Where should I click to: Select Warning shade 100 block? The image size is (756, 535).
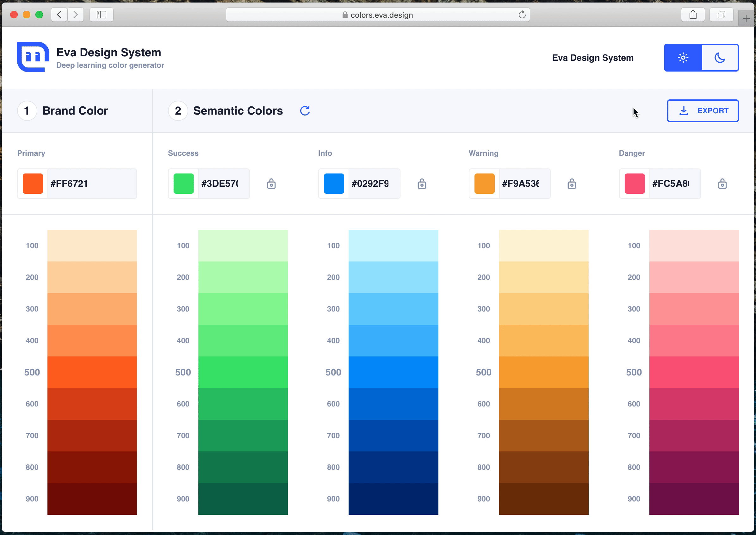544,246
